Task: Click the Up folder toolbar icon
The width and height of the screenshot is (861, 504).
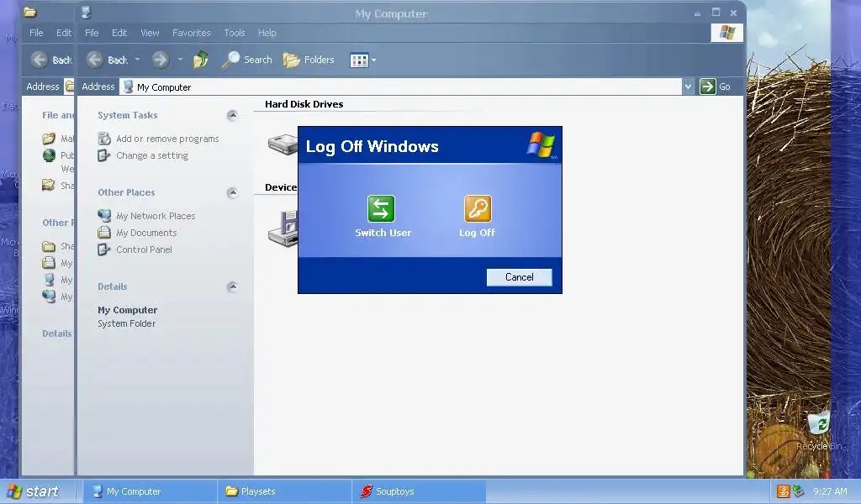Action: (200, 60)
